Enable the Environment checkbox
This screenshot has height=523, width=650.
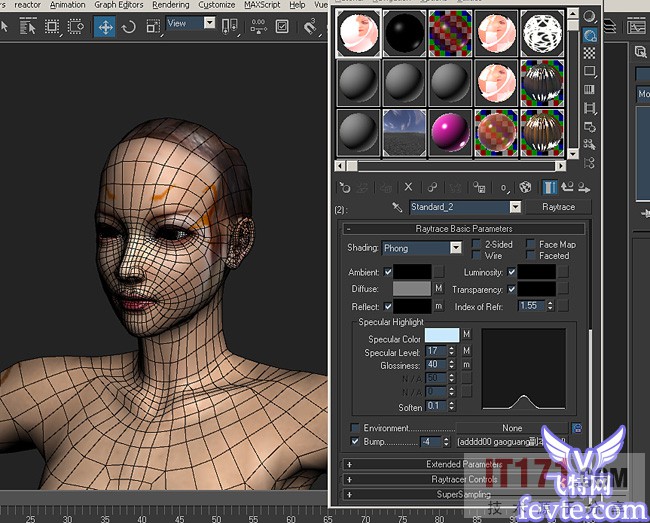pyautogui.click(x=355, y=428)
